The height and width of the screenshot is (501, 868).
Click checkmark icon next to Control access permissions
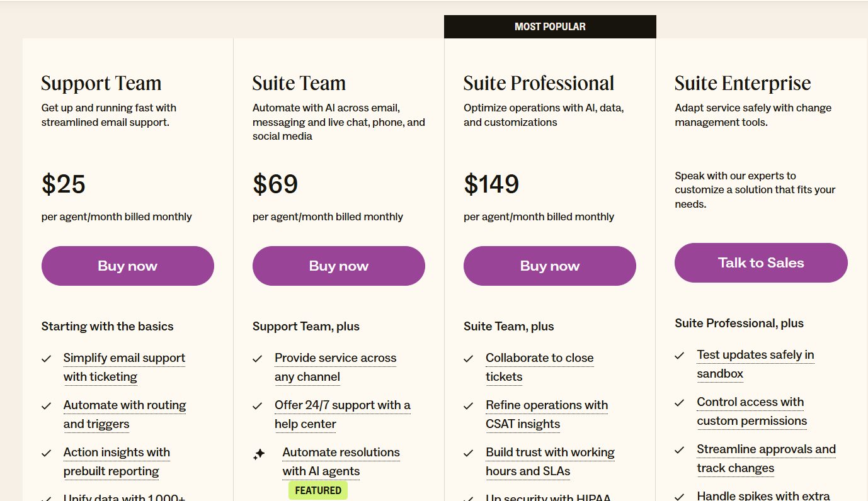680,403
